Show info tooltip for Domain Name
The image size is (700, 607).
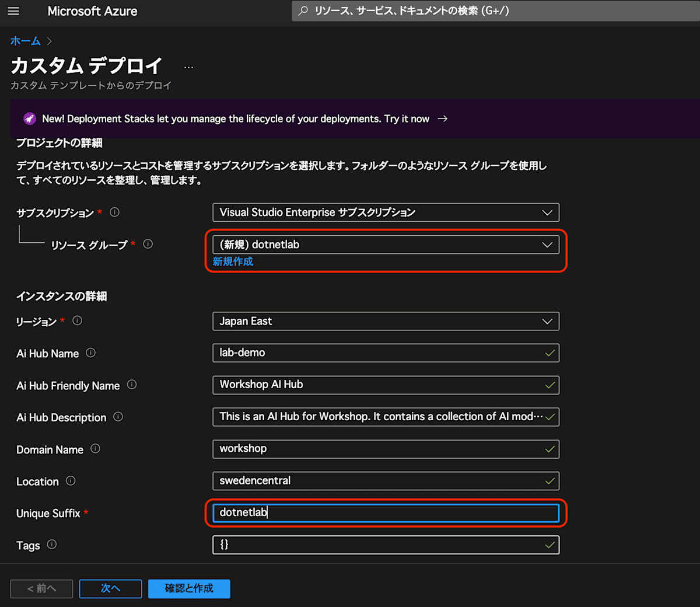tap(96, 449)
